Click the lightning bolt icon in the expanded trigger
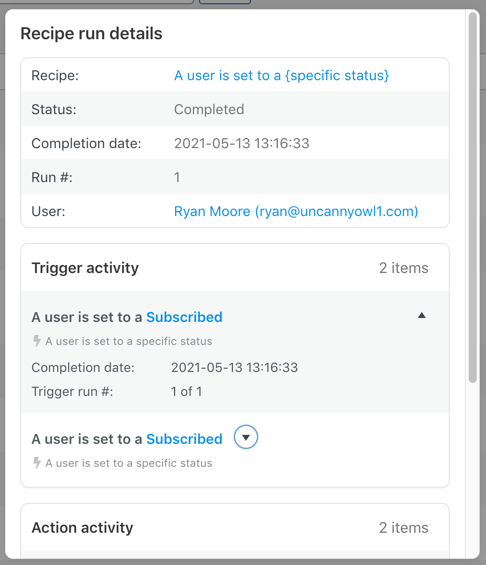This screenshot has height=565, width=486. pyautogui.click(x=37, y=341)
